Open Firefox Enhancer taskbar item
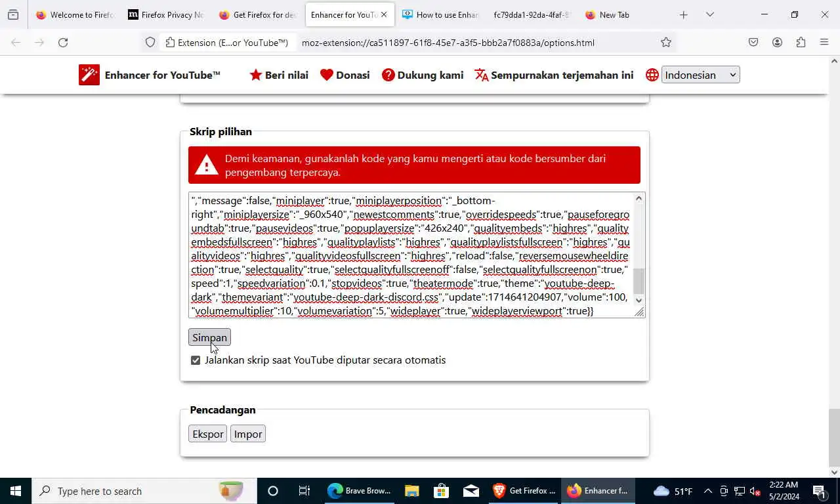Screen dimensions: 840x504 [598, 491]
